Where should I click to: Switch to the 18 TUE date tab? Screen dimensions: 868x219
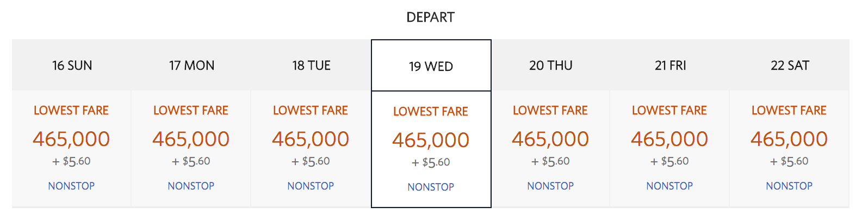point(311,65)
